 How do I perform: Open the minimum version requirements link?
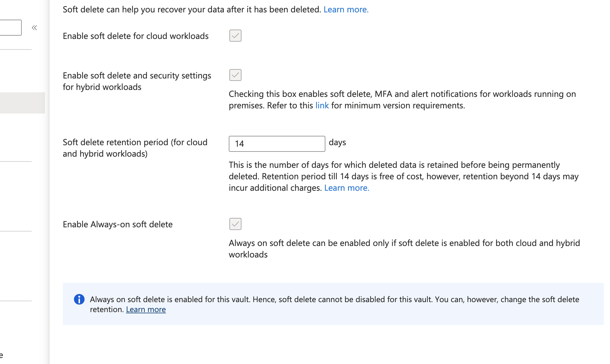coord(322,106)
